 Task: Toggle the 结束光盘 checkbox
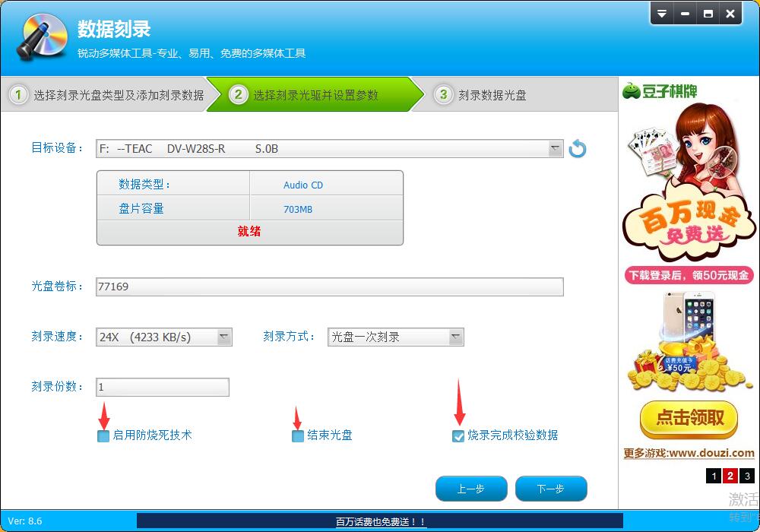tap(298, 436)
